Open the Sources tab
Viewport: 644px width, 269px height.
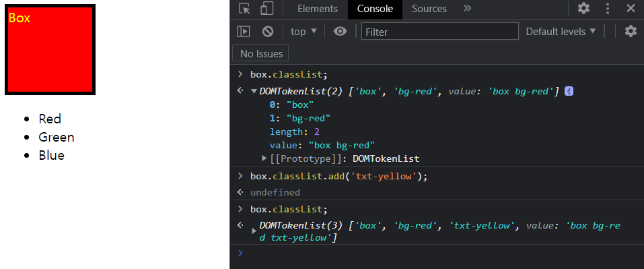(x=429, y=9)
